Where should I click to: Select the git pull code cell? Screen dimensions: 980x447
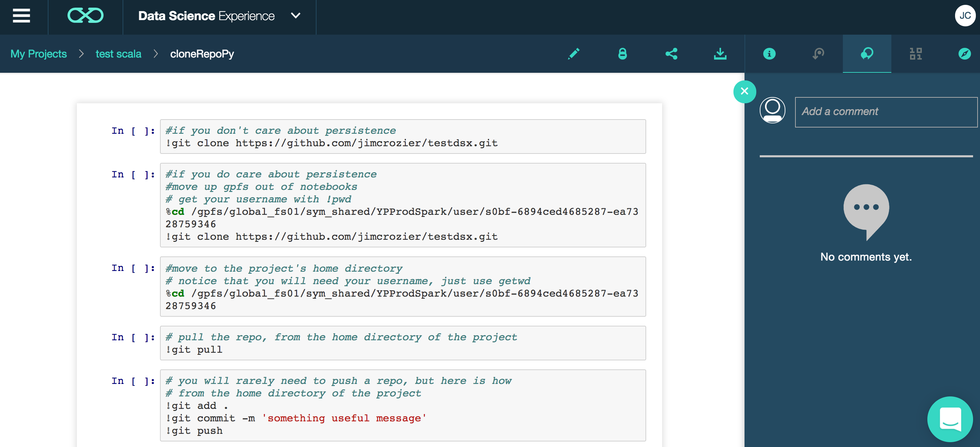pyautogui.click(x=402, y=343)
